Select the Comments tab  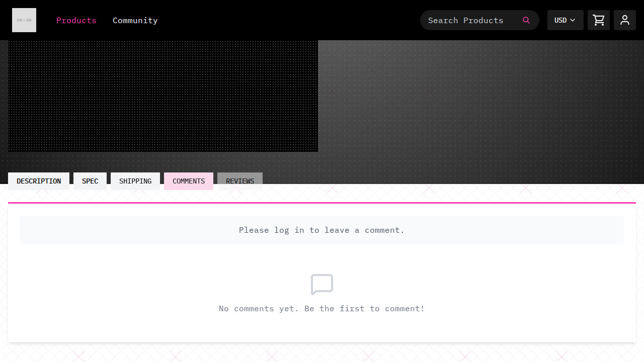189,181
